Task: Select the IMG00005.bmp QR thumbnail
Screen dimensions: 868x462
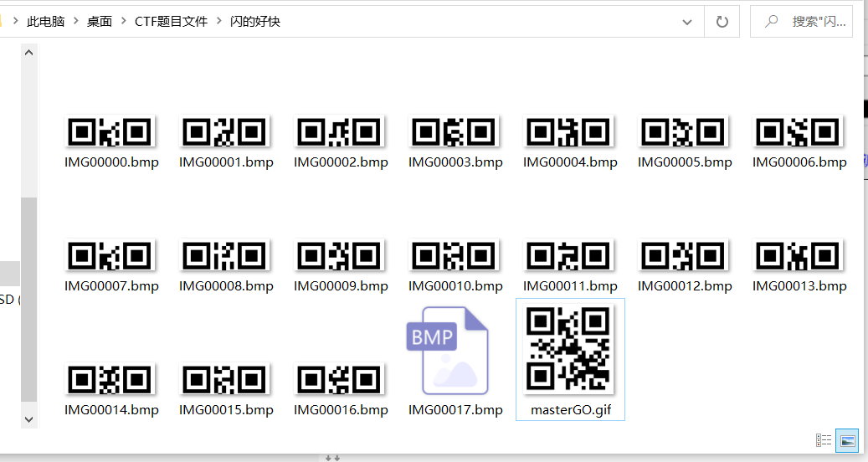Action: tap(683, 131)
